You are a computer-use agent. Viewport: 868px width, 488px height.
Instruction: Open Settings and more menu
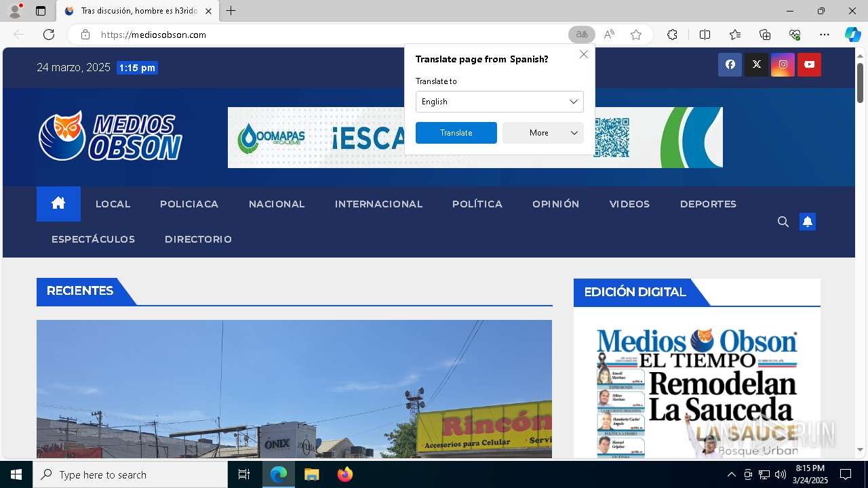tap(825, 35)
